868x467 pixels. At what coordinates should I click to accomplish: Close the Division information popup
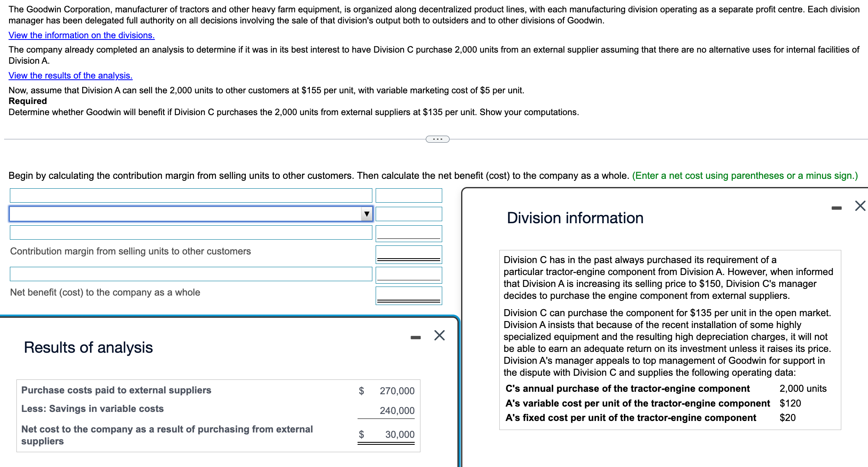[x=860, y=206]
